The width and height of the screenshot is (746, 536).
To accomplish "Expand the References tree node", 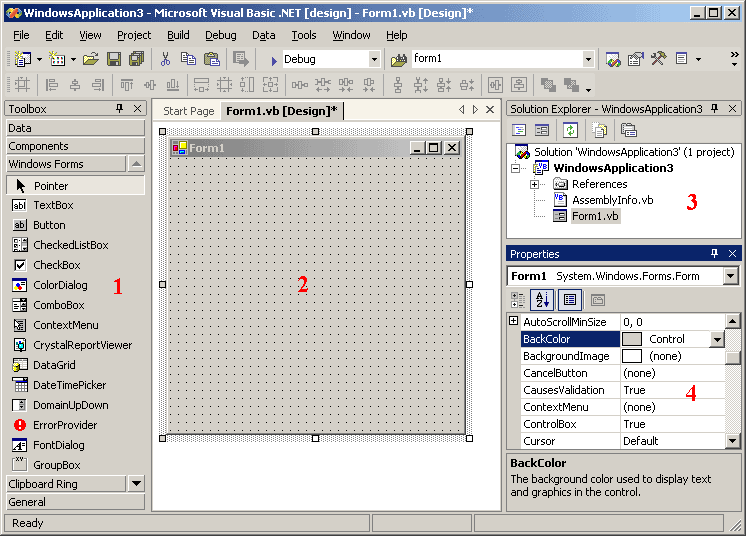I will tap(535, 185).
